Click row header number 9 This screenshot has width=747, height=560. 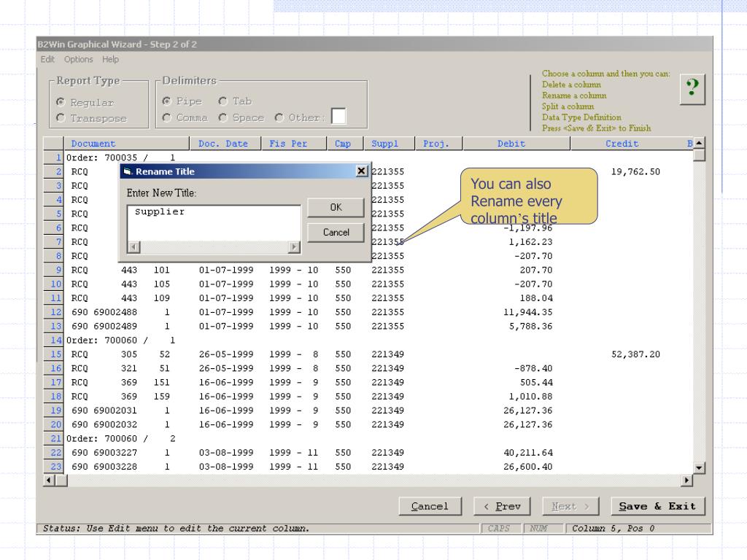pos(53,270)
